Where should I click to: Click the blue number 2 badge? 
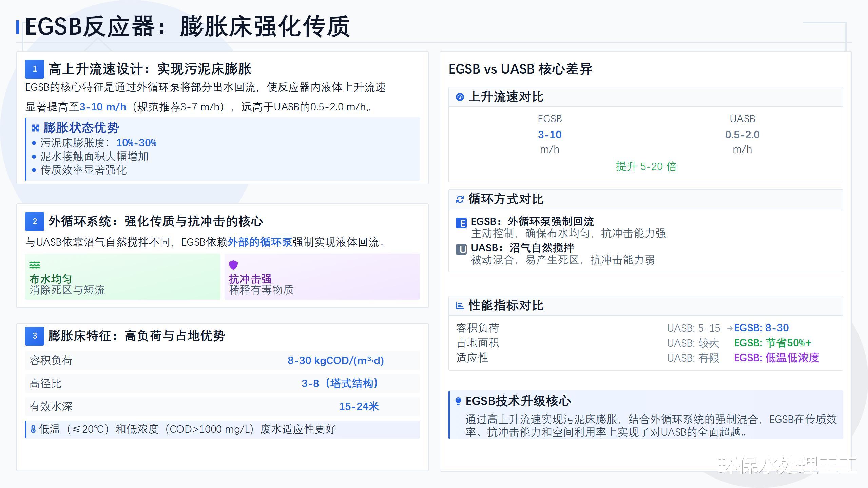[35, 221]
